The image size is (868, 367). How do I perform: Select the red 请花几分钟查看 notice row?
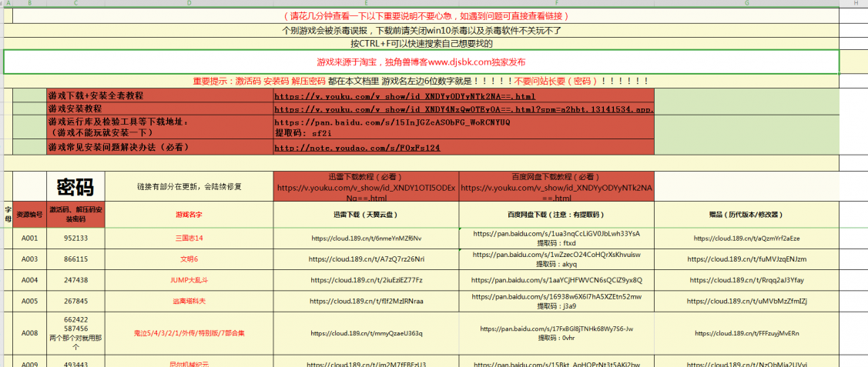pyautogui.click(x=426, y=16)
